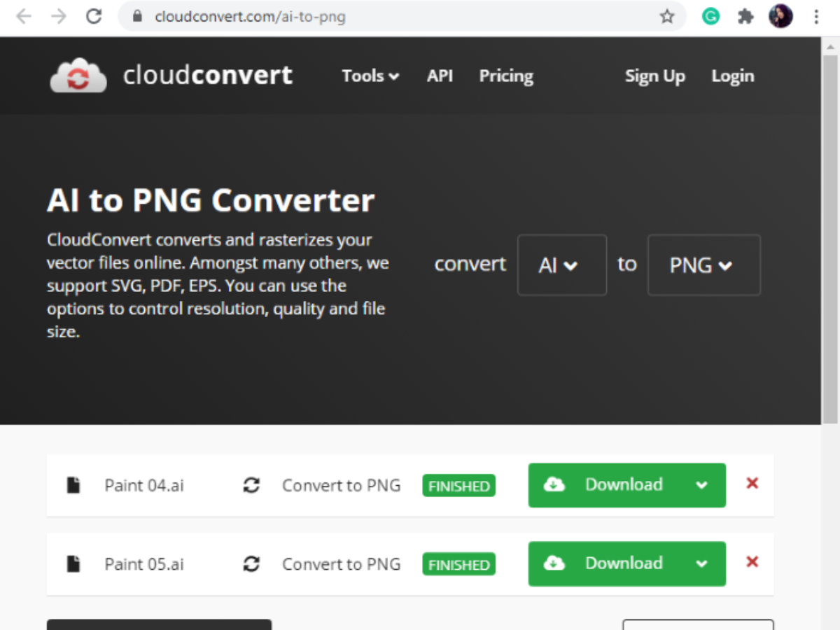The image size is (840, 630).
Task: Click the Sign Up link
Action: [655, 76]
